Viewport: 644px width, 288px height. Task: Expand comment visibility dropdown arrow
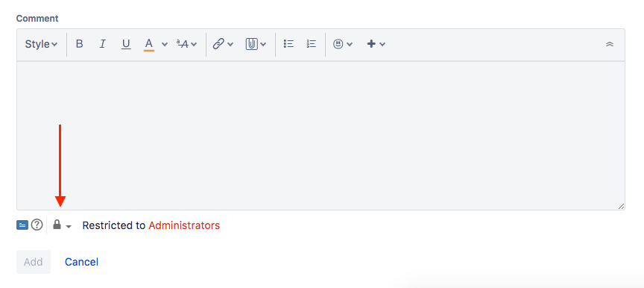69,226
